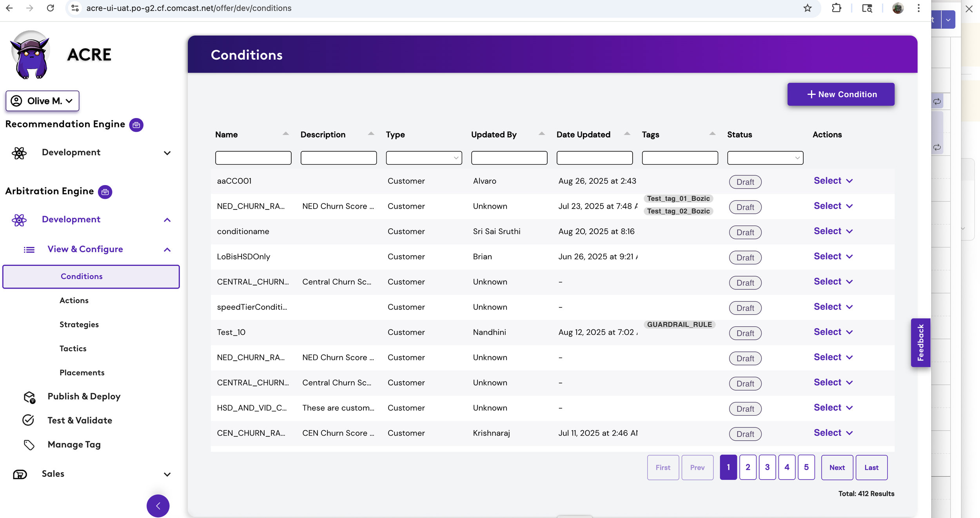
Task: Bookmark page with star icon
Action: click(807, 8)
